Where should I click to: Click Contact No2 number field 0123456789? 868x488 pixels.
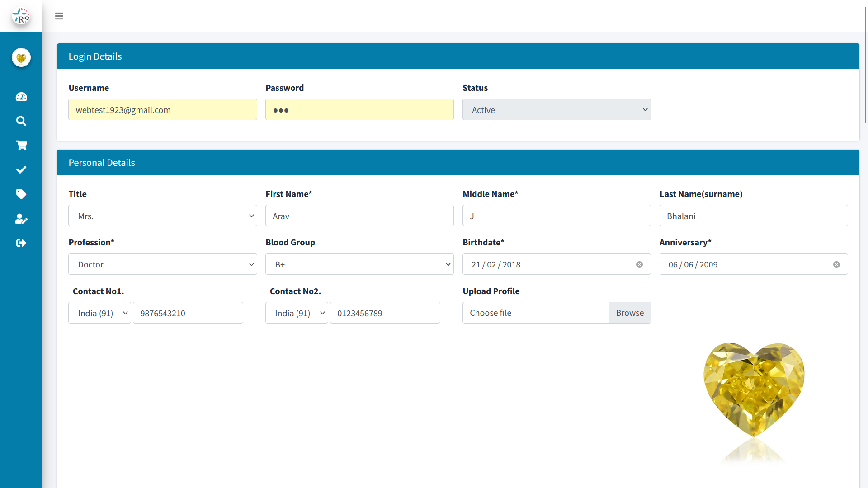point(385,313)
